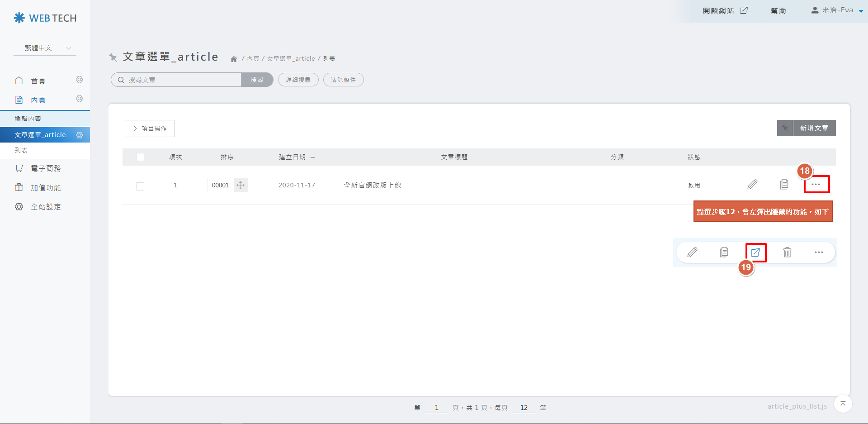Click the home icon in breadcrumb
868x424 pixels.
pos(234,59)
